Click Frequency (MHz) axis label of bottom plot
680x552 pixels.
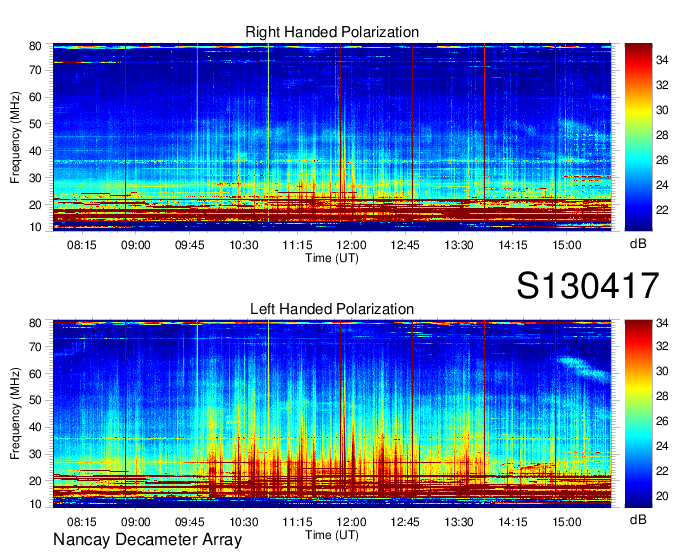click(15, 414)
